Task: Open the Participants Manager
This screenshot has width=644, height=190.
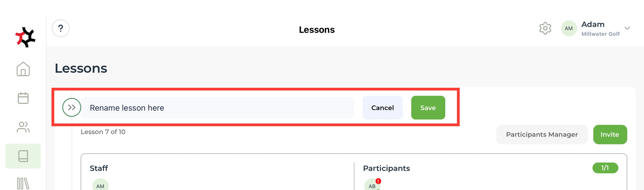Action: pos(542,134)
